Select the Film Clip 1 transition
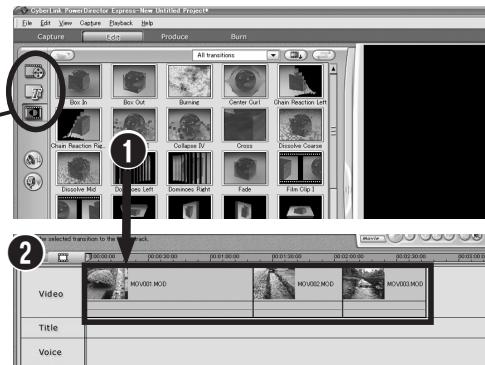485x365 pixels. (300, 168)
